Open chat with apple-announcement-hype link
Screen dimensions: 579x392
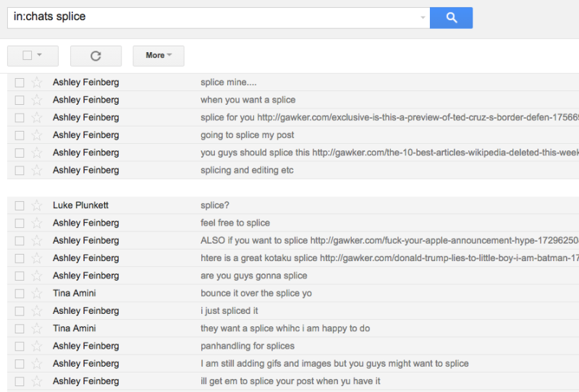pos(389,241)
